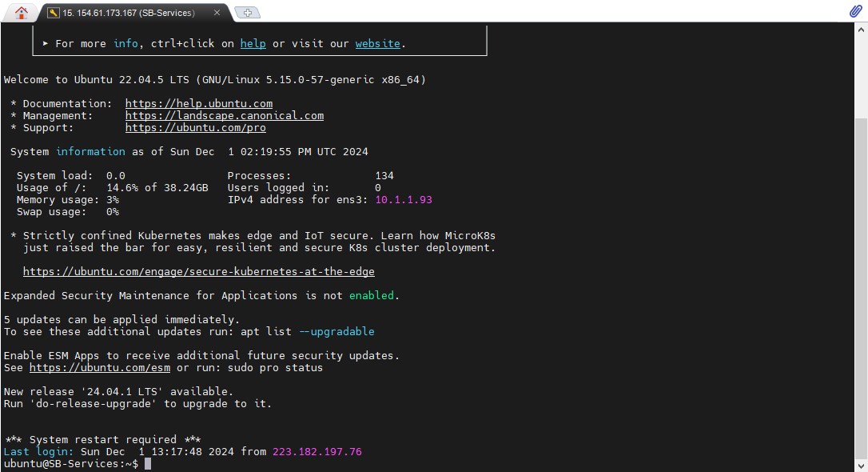
Task: Click the scrollbar down arrow
Action: [861, 466]
